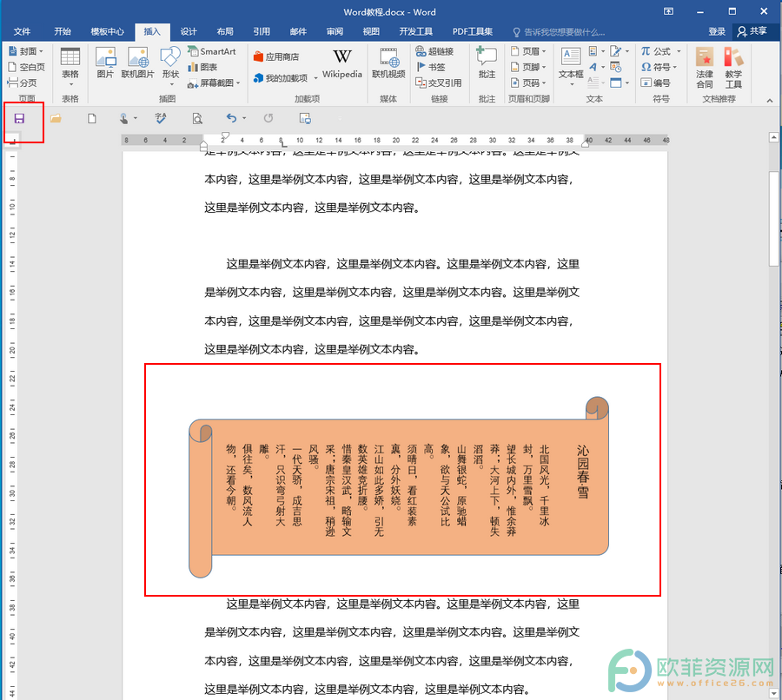The width and height of the screenshot is (782, 700).
Task: Switch to the Design (设计) tab
Action: [189, 31]
